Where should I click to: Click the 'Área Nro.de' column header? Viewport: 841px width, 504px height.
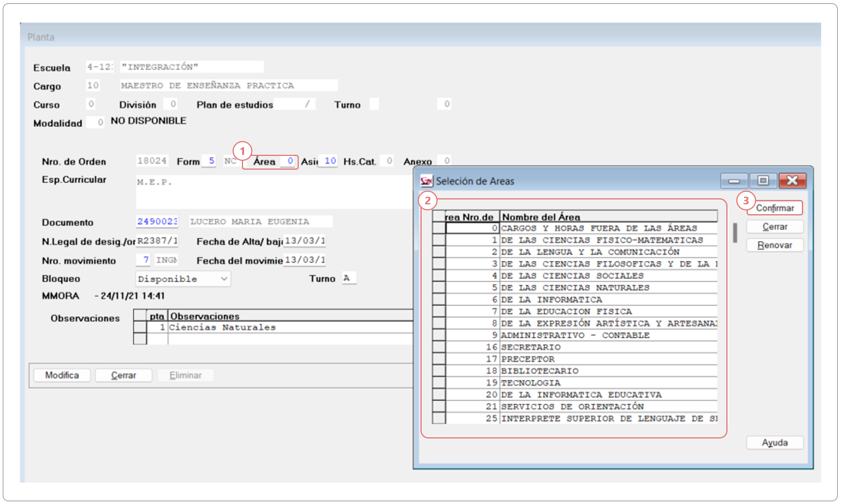click(x=472, y=216)
